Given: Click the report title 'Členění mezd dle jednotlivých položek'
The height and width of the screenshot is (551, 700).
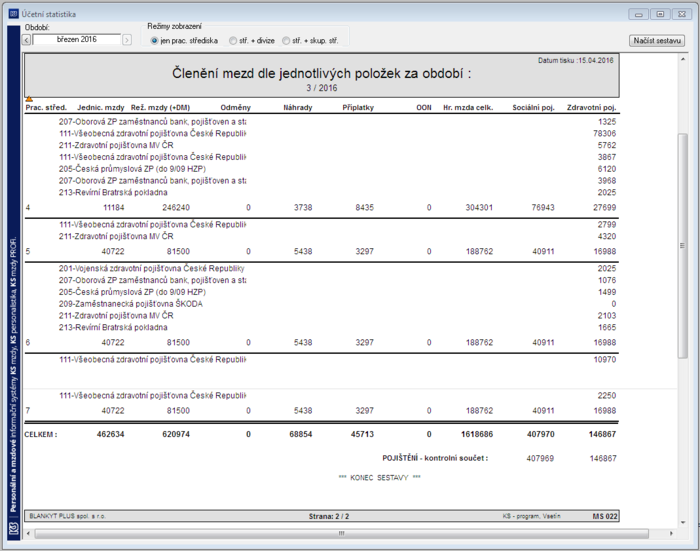Looking at the screenshot, I should click(x=321, y=73).
